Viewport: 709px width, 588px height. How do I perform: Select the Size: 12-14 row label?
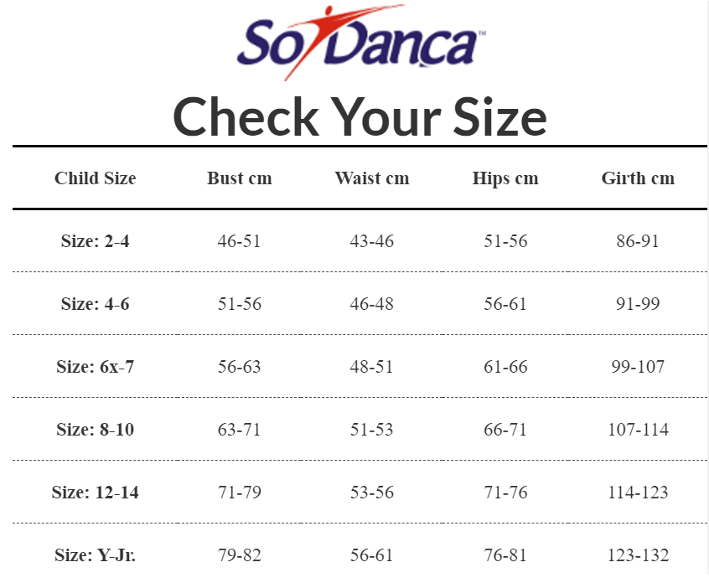pyautogui.click(x=95, y=493)
